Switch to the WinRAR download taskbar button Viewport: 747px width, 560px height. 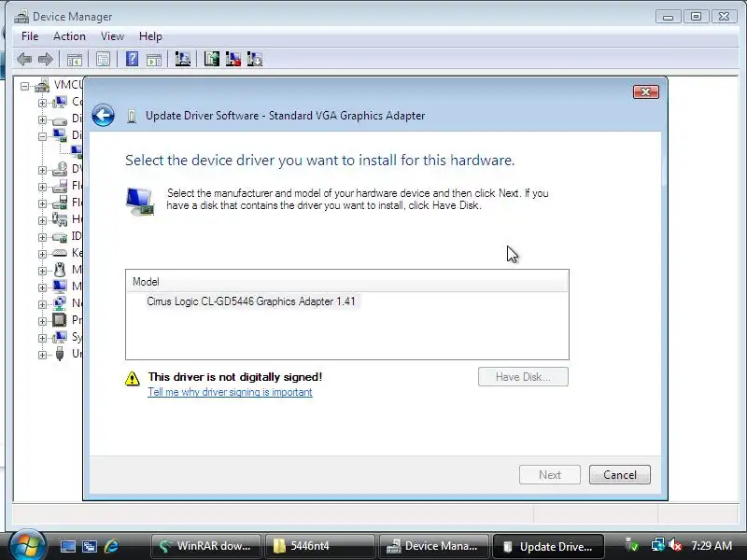click(x=205, y=546)
